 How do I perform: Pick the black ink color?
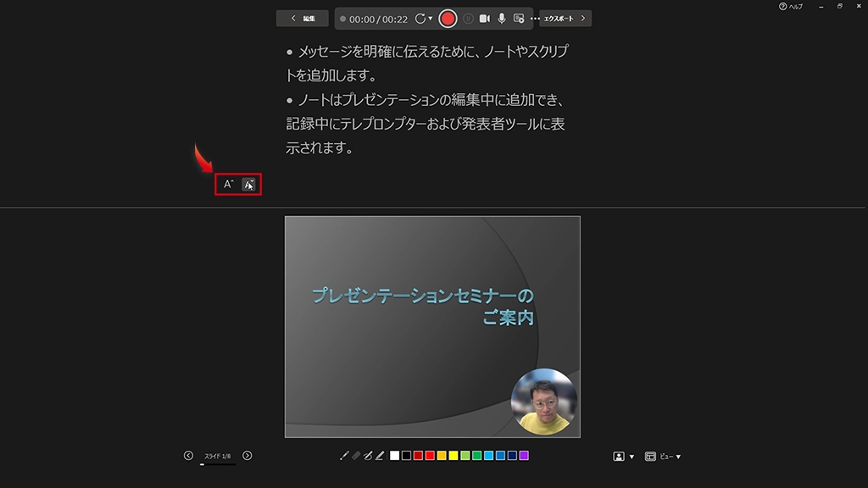[406, 455]
